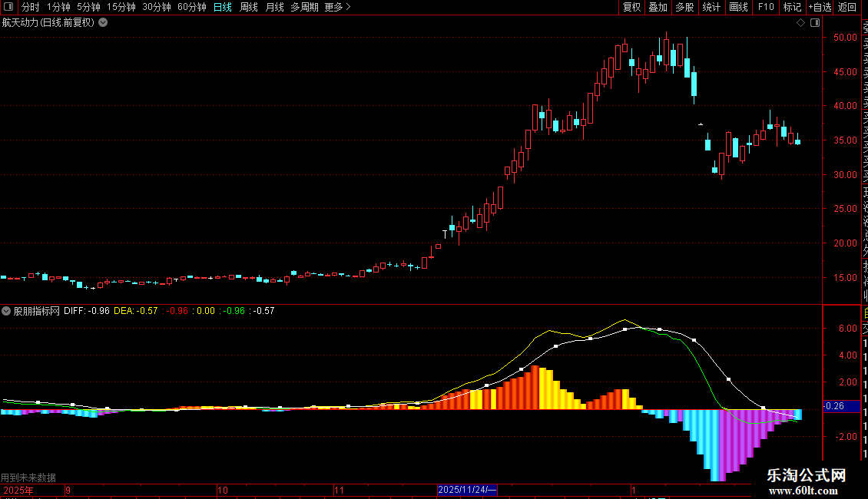Click the 30.00 price axis label
This screenshot has height=499, width=868.
845,175
